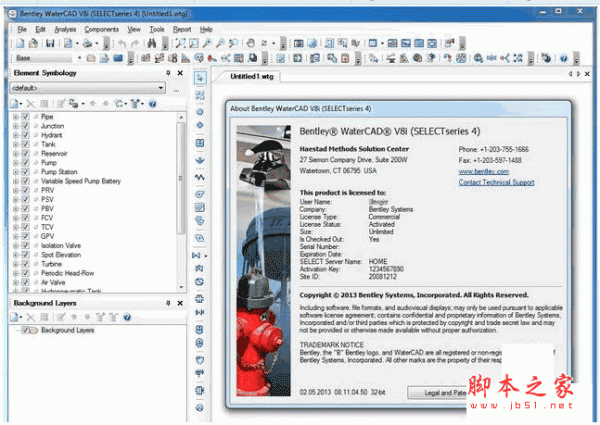Click New icon in Background Layers toolbar

pos(14,317)
